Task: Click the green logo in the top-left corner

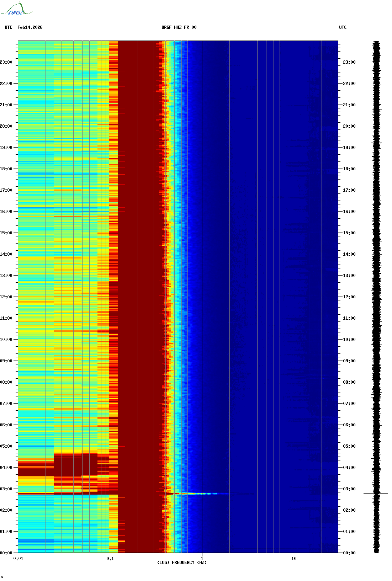Action: click(16, 9)
